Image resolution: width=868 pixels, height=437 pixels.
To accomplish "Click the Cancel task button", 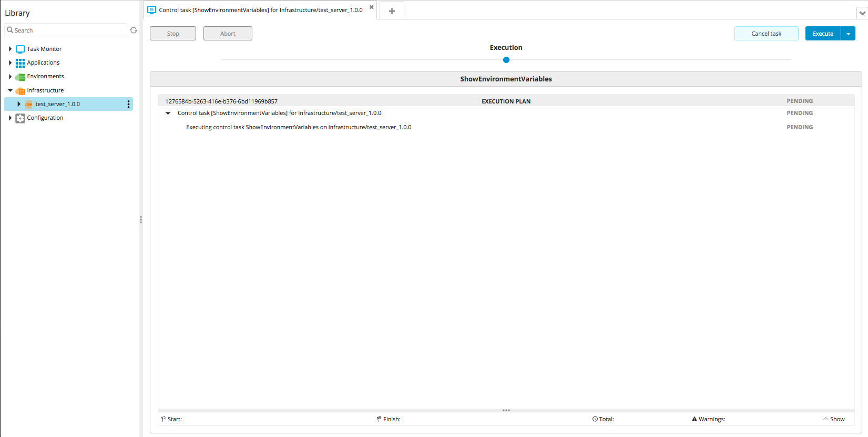I will pyautogui.click(x=767, y=34).
